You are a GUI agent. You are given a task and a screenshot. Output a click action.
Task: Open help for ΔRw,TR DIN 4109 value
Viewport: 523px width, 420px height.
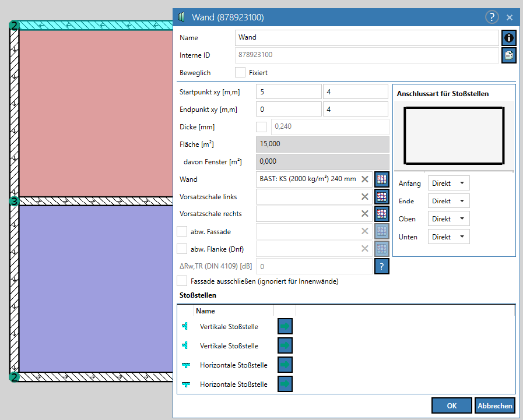coord(381,266)
